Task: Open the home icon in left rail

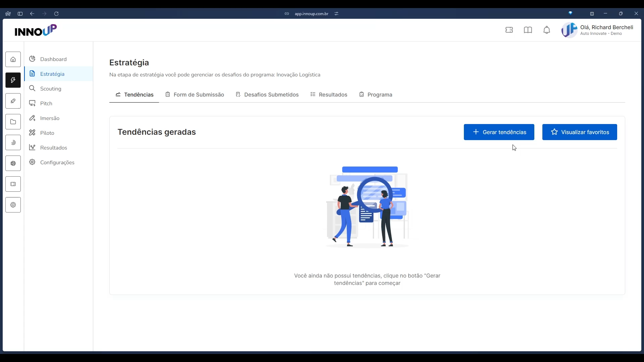Action: coord(13,59)
